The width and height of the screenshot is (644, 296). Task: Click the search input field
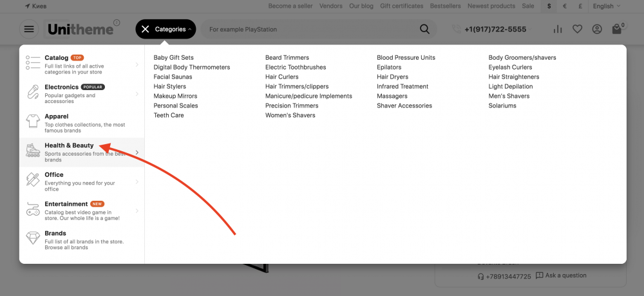click(x=309, y=29)
